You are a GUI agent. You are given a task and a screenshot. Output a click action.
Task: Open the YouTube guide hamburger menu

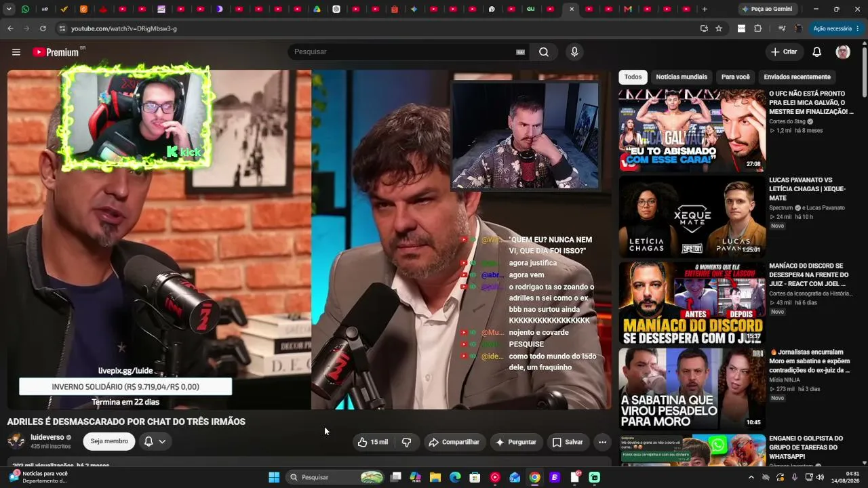pyautogui.click(x=16, y=52)
